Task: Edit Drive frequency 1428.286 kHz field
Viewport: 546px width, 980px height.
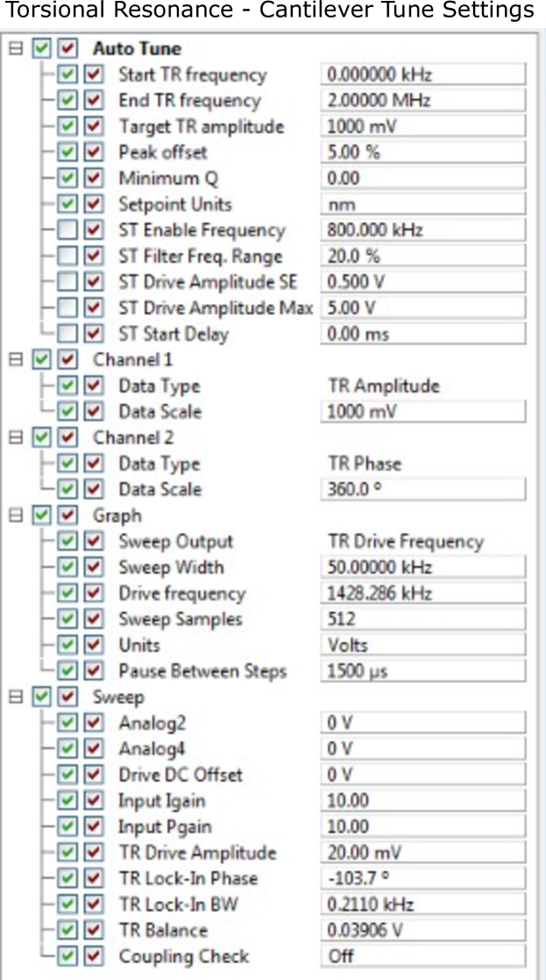Action: coord(423,593)
